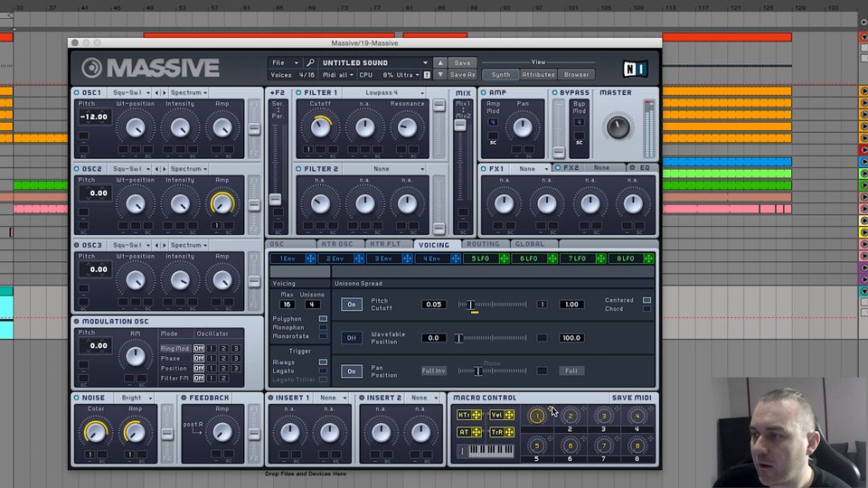Open the Browser view
Viewport: 868px width, 488px height.
[x=576, y=75]
